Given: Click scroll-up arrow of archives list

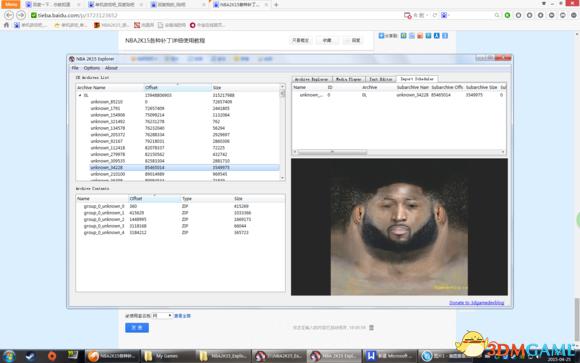Looking at the screenshot, I should pyautogui.click(x=282, y=87).
